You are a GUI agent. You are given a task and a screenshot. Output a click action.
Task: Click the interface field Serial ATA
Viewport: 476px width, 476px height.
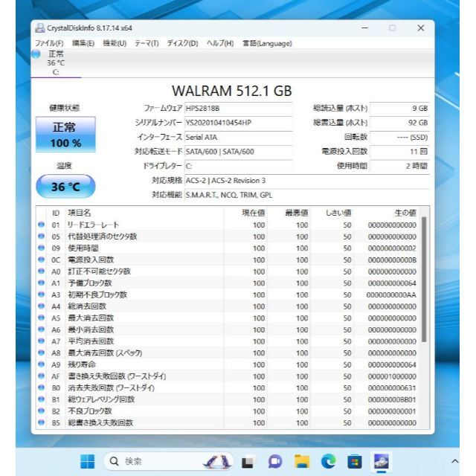(x=238, y=137)
